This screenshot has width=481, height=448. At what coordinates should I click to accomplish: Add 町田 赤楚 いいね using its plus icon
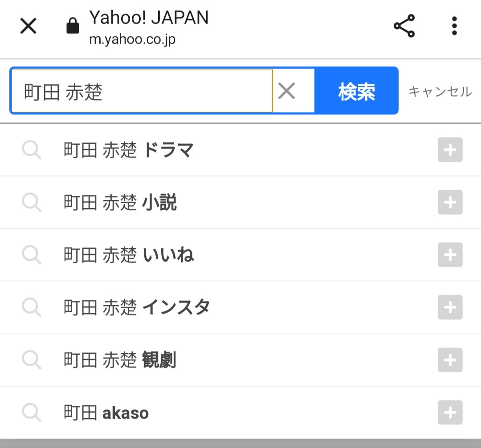coord(450,254)
